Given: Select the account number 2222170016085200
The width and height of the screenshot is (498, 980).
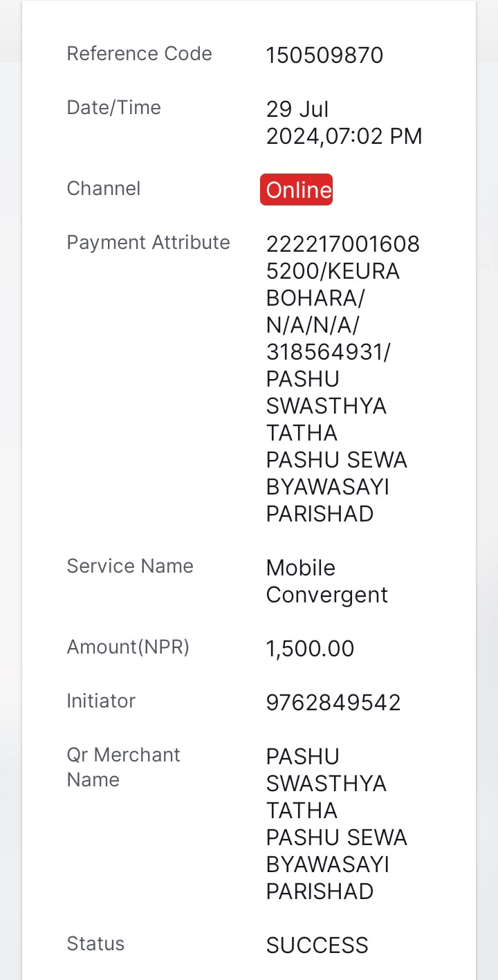Looking at the screenshot, I should 343,257.
